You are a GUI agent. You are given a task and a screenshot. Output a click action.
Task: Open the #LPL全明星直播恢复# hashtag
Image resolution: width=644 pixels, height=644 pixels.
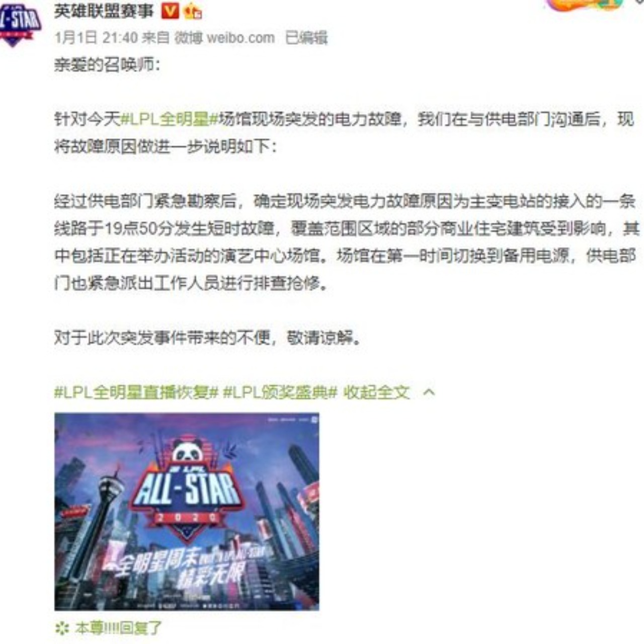click(x=136, y=392)
